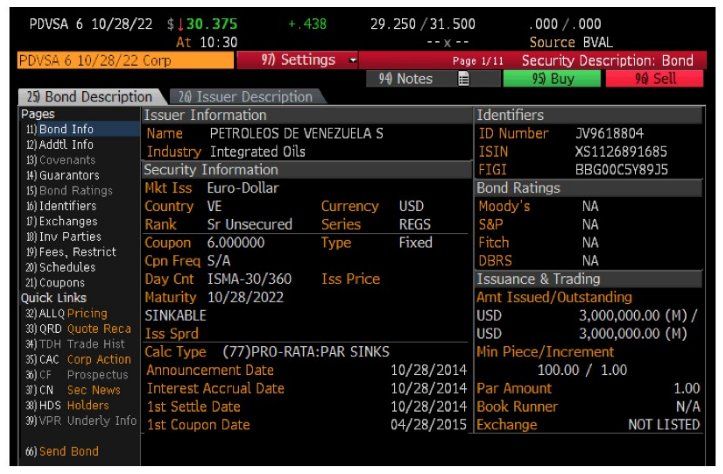The image size is (723, 474).
Task: Select Exchanges from the Pages list
Action: tap(67, 220)
